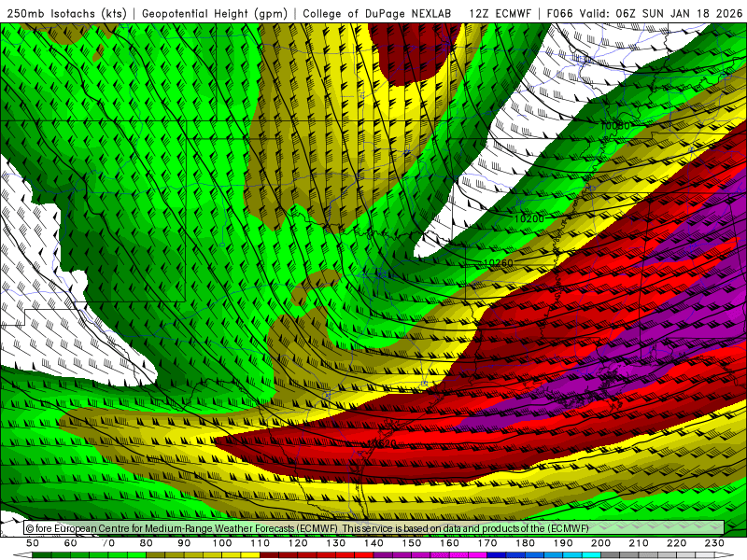Click the "College of DuPage NEXLAB" title text
This screenshot has height=560, width=747.
pos(377,14)
